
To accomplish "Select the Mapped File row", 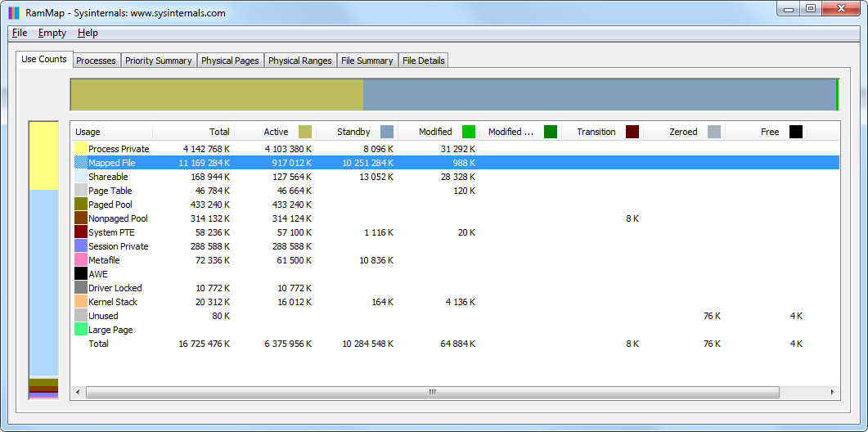I will coord(456,163).
